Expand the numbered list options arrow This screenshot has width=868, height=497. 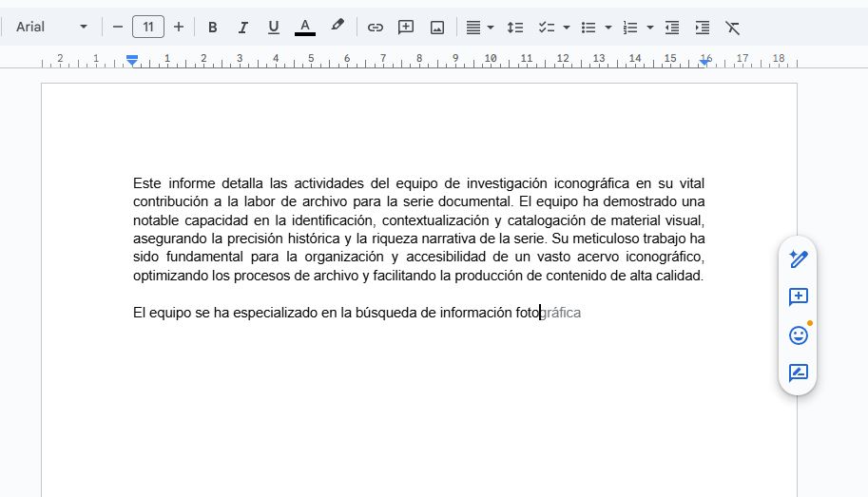650,28
